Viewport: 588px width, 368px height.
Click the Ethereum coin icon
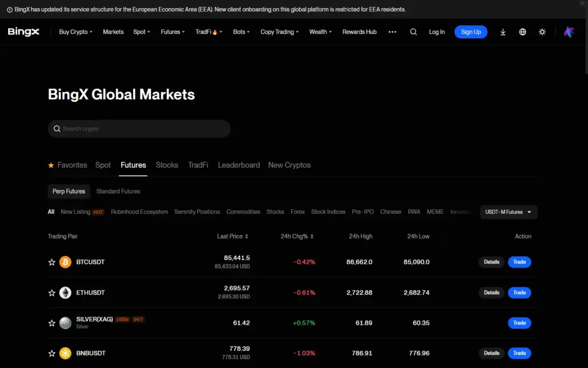click(x=65, y=293)
